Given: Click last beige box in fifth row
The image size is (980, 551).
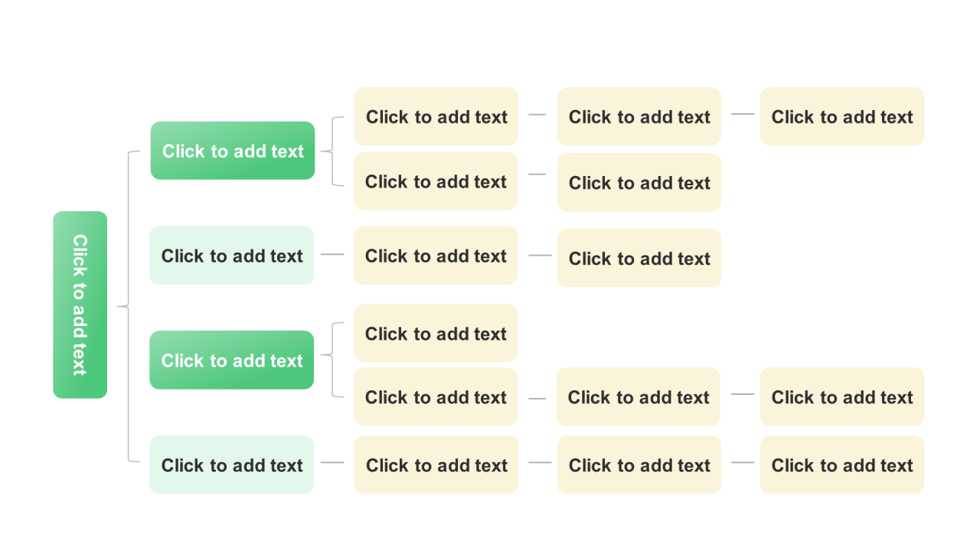Looking at the screenshot, I should tap(842, 397).
